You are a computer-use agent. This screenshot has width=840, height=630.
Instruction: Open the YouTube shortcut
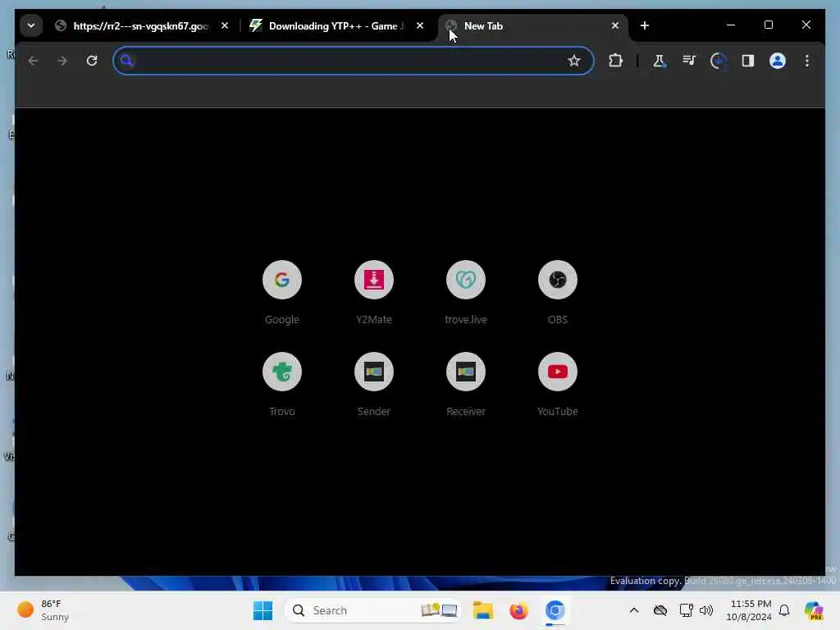[x=558, y=384]
